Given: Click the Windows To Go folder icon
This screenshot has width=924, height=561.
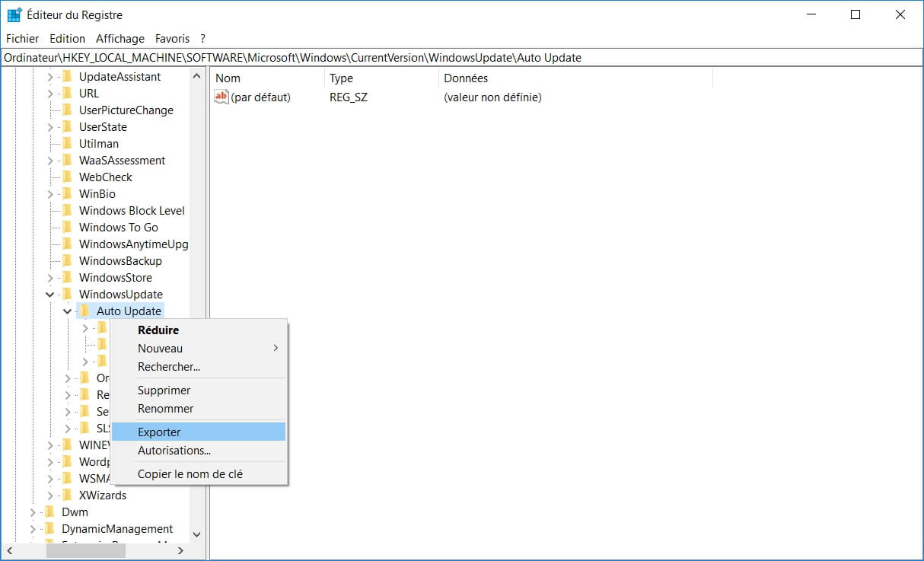Looking at the screenshot, I should (x=66, y=227).
